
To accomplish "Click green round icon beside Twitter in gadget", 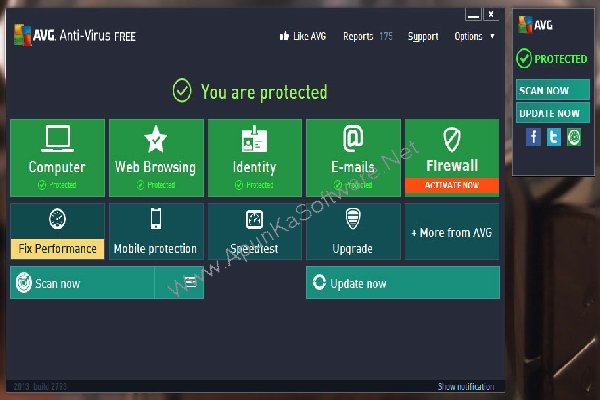I will click(x=574, y=137).
